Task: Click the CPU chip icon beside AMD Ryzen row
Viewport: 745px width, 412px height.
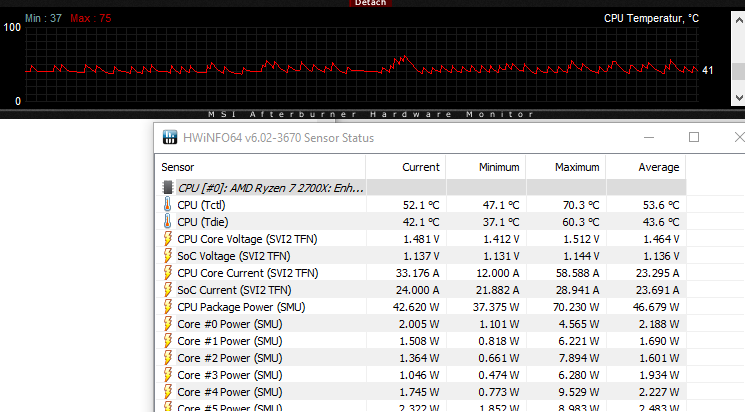Action: click(x=167, y=188)
